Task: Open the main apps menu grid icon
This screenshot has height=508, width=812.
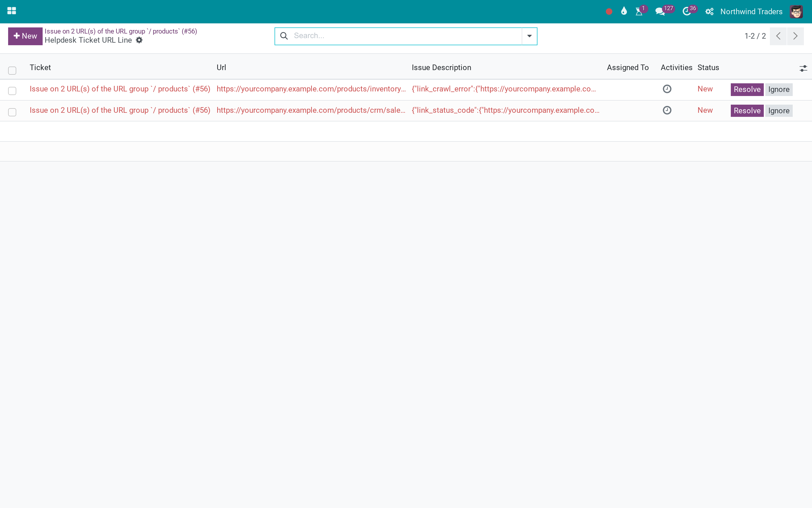Action: click(12, 11)
